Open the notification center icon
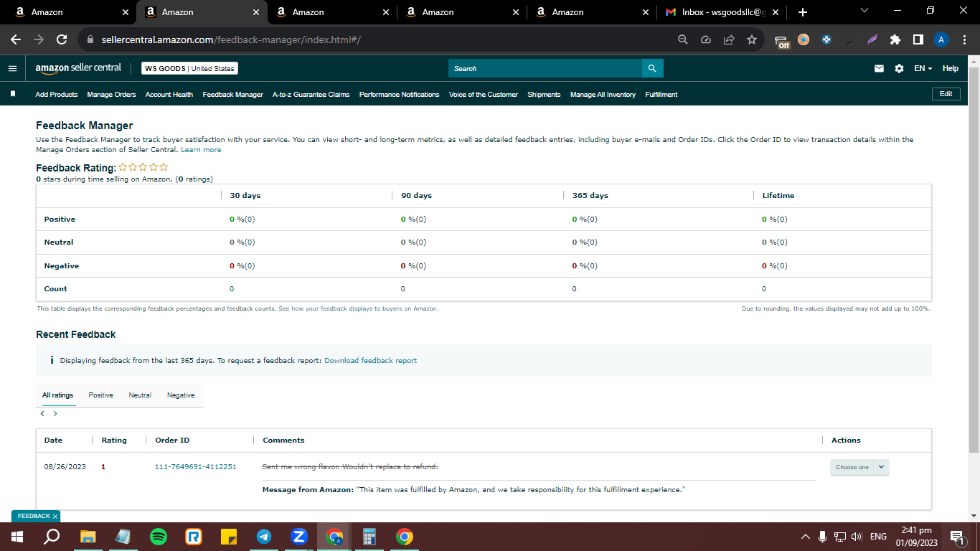This screenshot has height=551, width=980. point(957,537)
